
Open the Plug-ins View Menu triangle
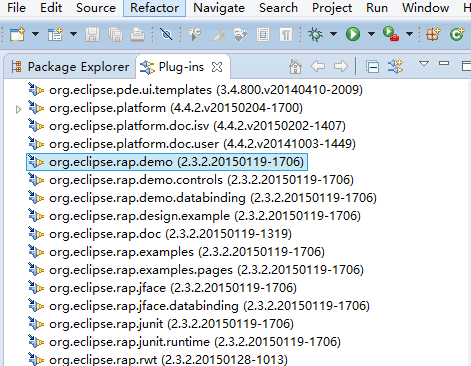click(424, 63)
